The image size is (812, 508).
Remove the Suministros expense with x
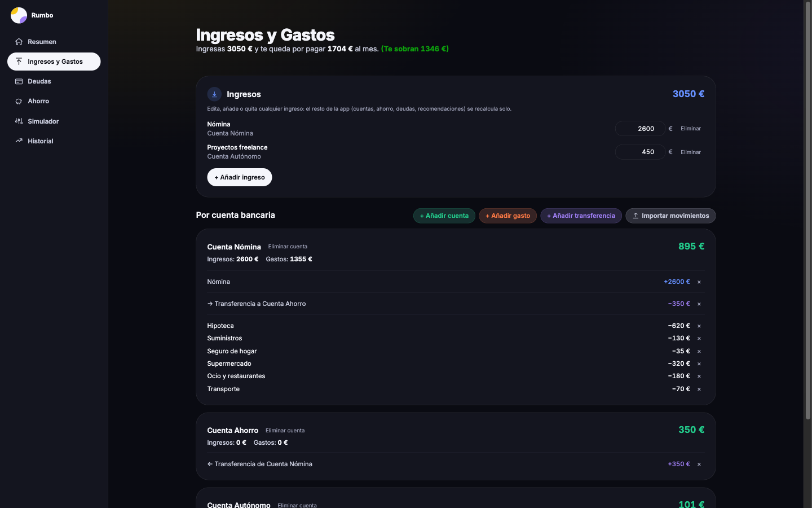(699, 339)
